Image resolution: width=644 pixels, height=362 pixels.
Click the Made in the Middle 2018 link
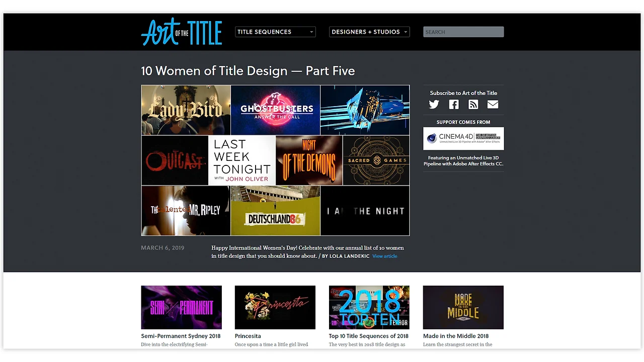click(456, 336)
